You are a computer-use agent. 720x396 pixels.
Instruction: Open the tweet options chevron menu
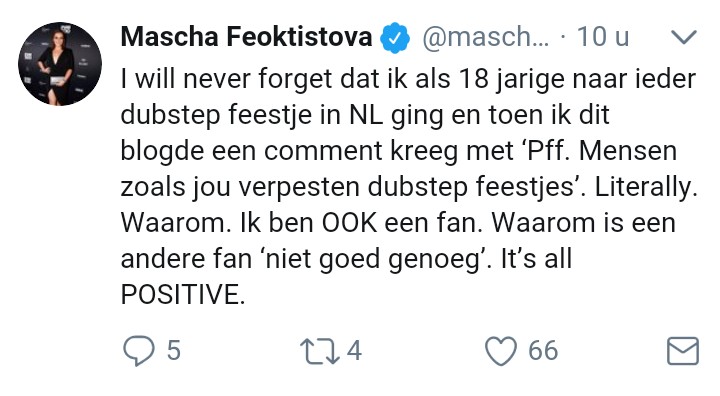[x=684, y=37]
